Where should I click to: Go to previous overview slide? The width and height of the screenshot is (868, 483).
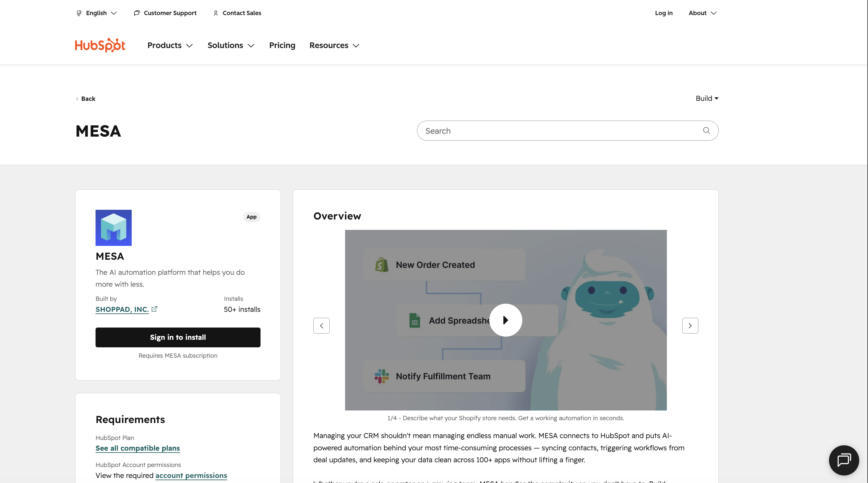pyautogui.click(x=321, y=326)
